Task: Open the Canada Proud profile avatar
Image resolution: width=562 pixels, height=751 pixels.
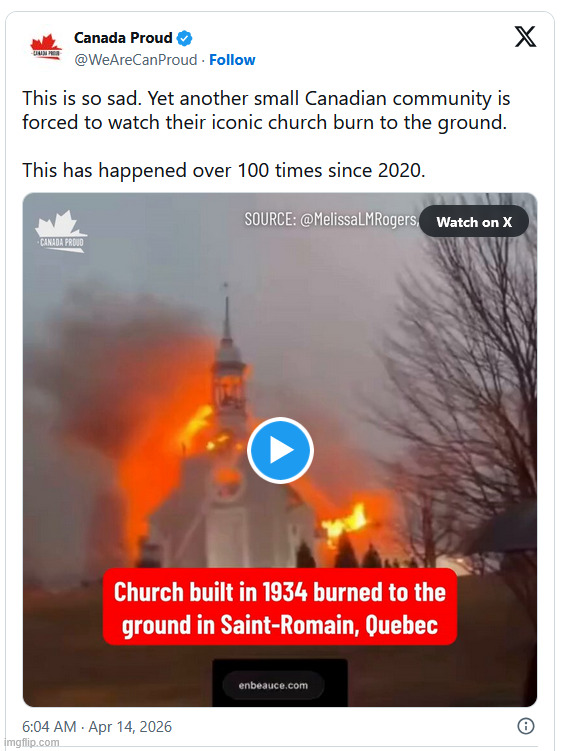Action: pos(46,48)
